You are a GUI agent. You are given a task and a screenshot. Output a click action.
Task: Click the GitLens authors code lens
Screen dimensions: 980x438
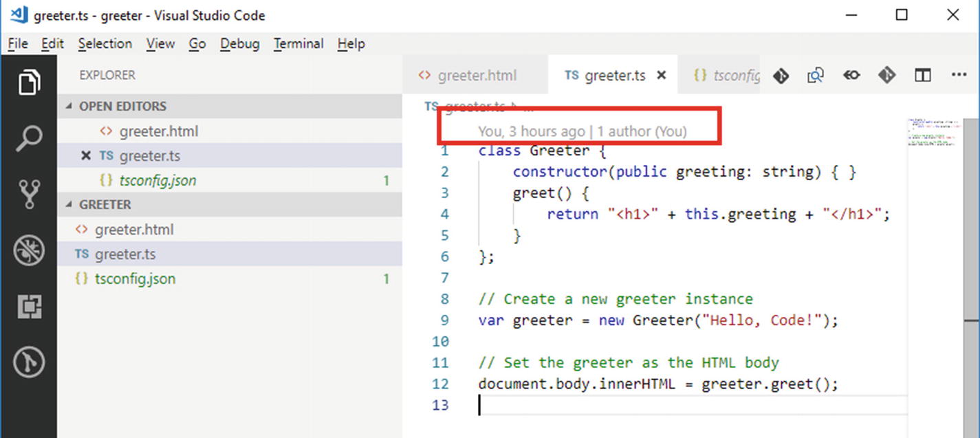point(641,131)
